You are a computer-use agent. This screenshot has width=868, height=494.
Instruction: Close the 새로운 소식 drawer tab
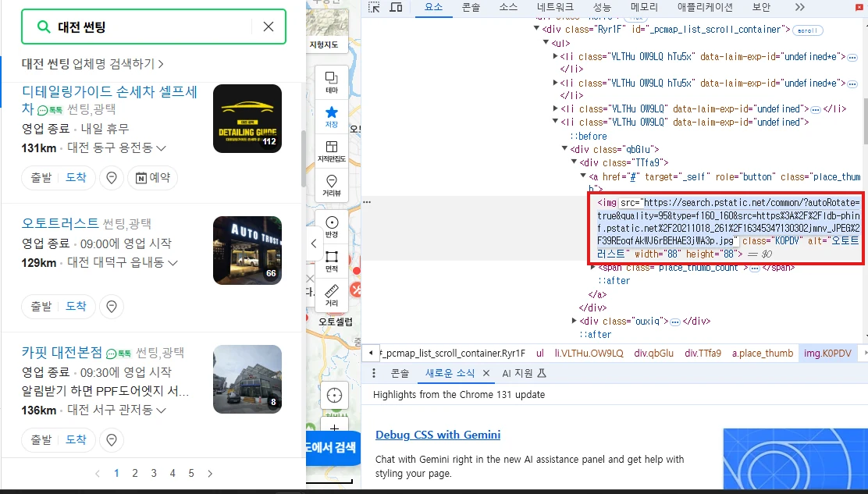pyautogui.click(x=486, y=373)
